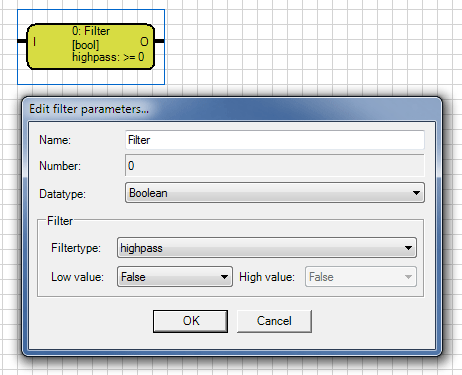Click the 'Filter' group box heading
Image resolution: width=462 pixels, height=375 pixels.
click(x=60, y=221)
